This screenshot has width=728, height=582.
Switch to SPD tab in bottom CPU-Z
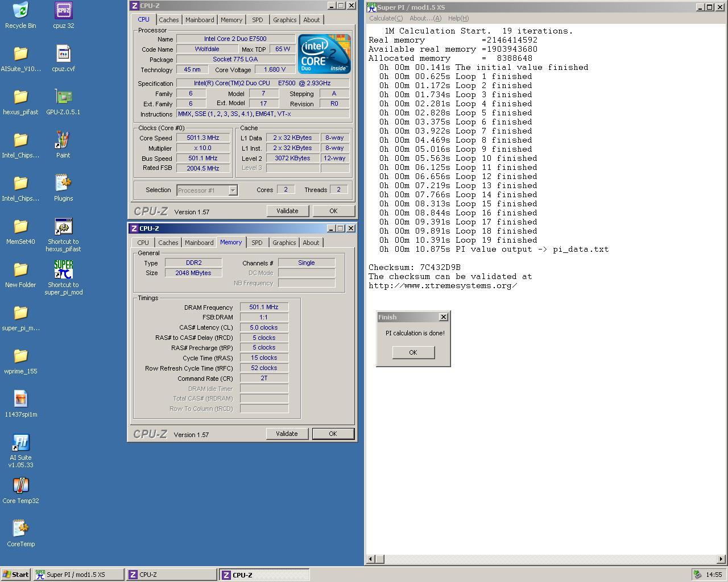click(x=257, y=243)
